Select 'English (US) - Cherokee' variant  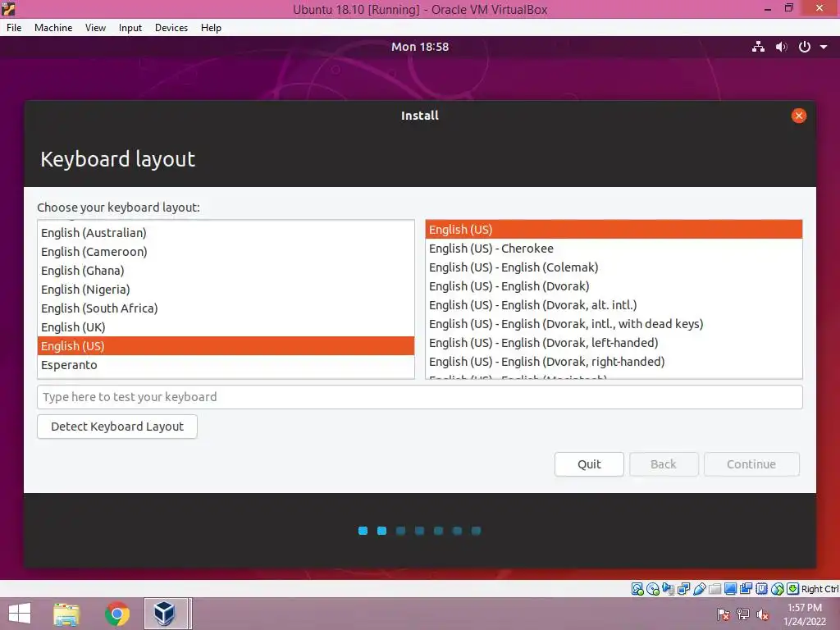[x=614, y=249]
